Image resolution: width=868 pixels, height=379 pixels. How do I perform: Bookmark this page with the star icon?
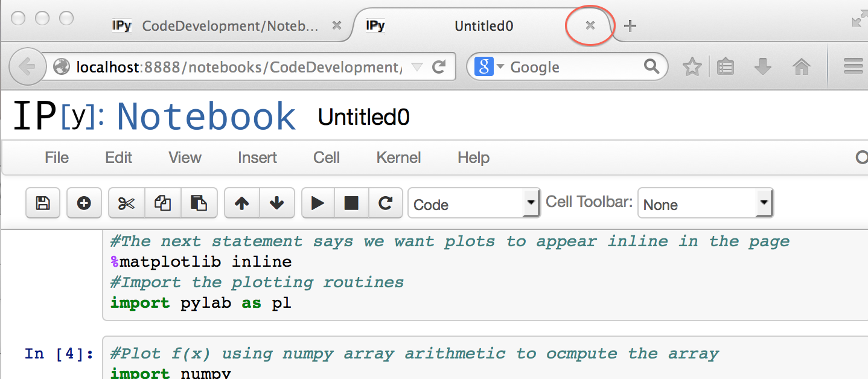click(692, 67)
